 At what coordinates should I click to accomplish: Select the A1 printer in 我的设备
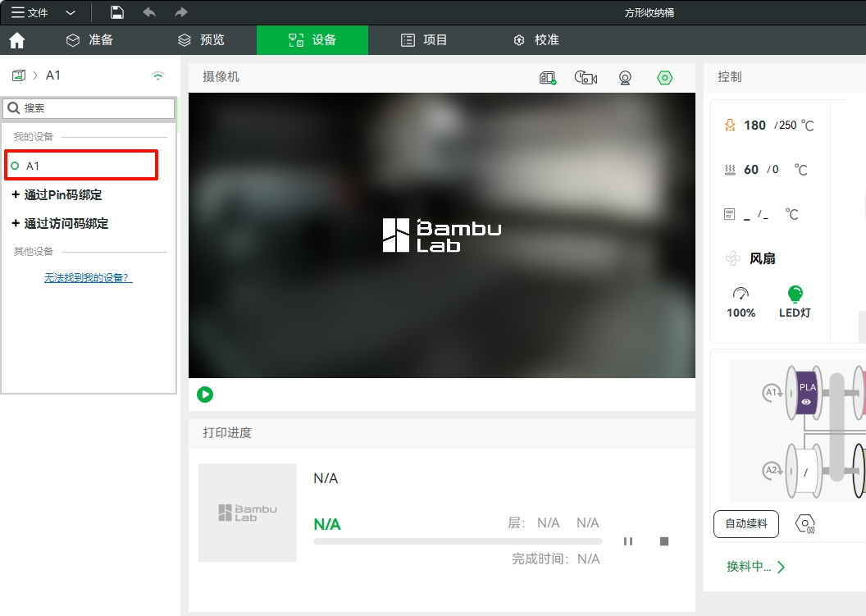(x=81, y=165)
